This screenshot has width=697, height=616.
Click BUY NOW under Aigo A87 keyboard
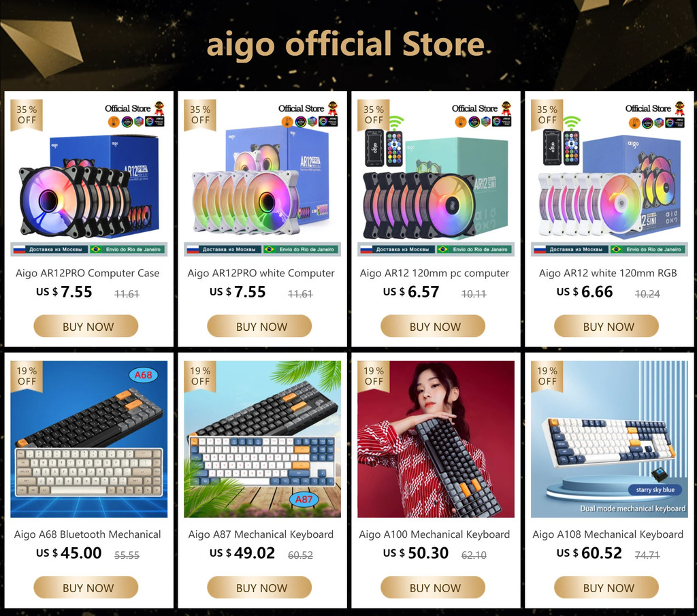pos(259,587)
